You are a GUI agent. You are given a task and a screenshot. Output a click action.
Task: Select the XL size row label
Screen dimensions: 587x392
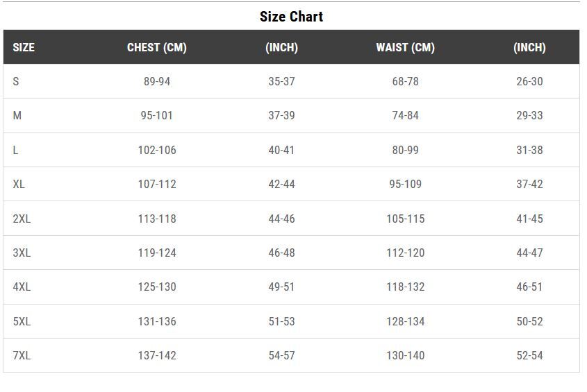(19, 184)
